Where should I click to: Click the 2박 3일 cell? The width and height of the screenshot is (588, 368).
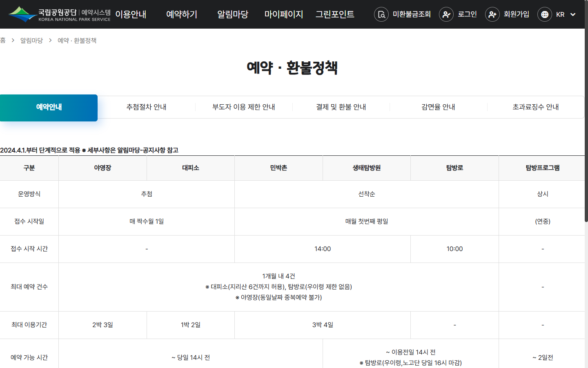tap(102, 325)
